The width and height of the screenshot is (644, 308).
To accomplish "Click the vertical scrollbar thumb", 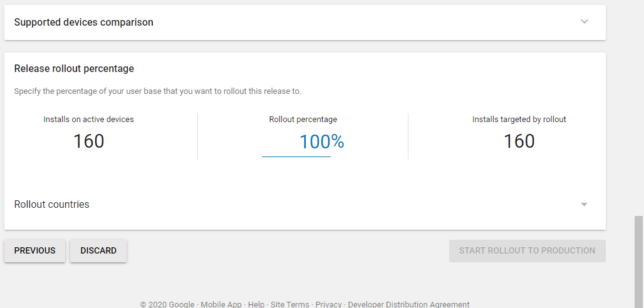I will point(638,262).
